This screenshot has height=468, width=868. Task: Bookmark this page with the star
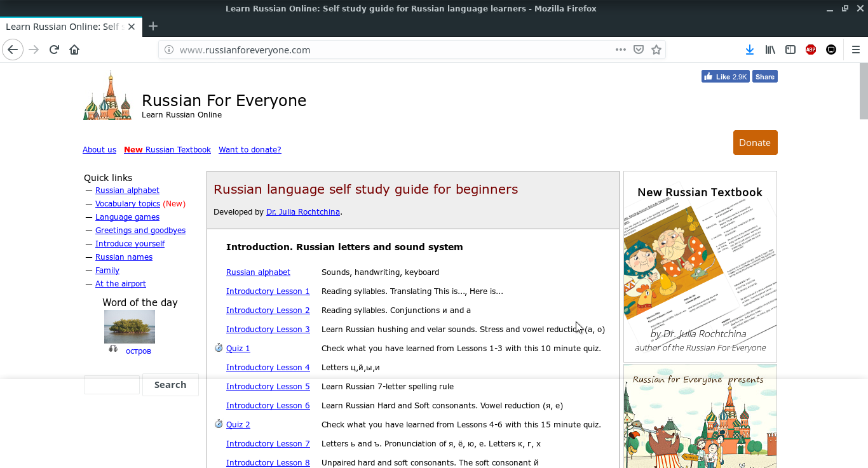tap(656, 50)
